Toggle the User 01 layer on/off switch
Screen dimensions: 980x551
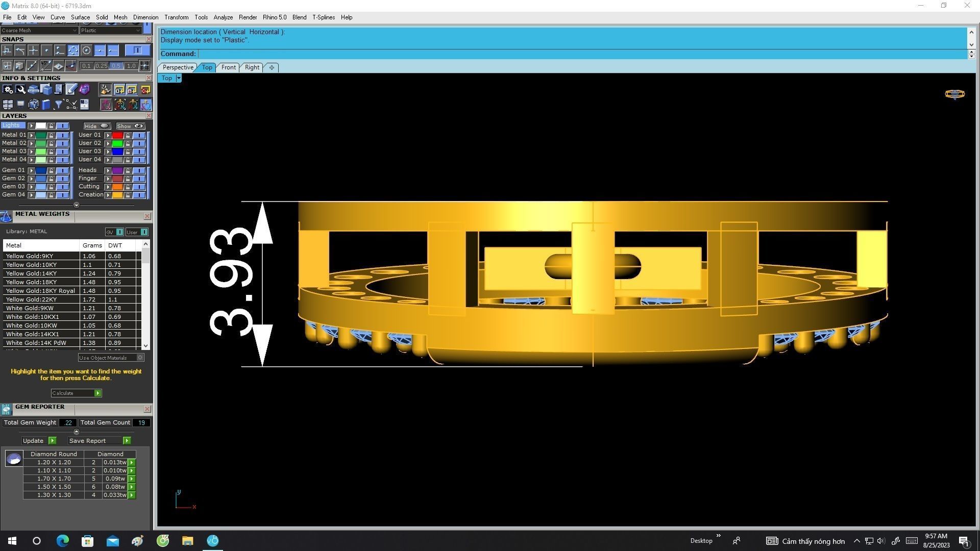tap(139, 135)
